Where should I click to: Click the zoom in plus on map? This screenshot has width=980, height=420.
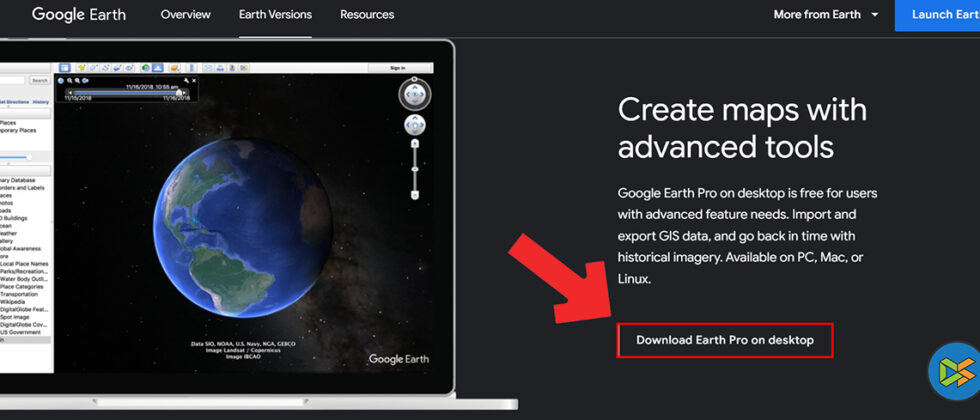[414, 144]
